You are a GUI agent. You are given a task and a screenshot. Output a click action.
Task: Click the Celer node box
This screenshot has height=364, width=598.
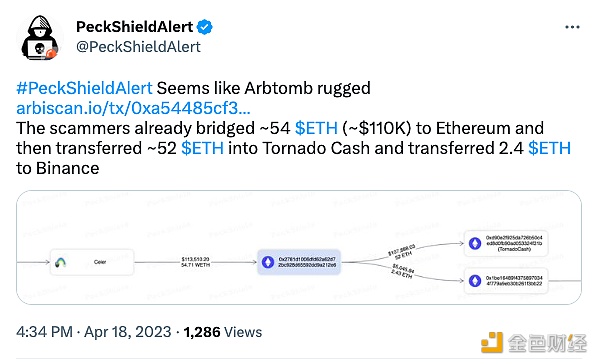point(92,262)
